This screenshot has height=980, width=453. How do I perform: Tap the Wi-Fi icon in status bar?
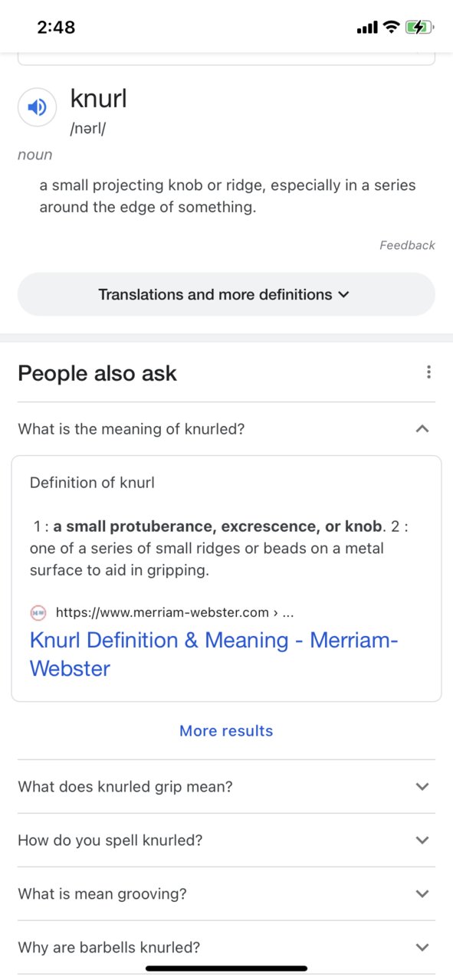click(x=391, y=28)
